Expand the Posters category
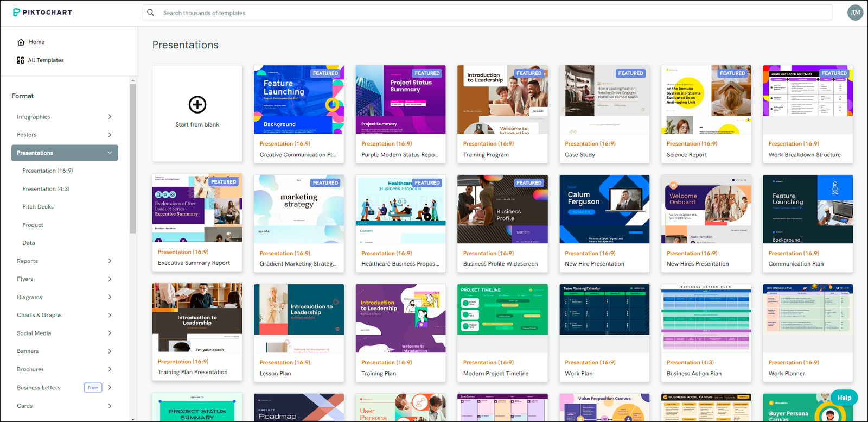868x422 pixels. point(110,135)
